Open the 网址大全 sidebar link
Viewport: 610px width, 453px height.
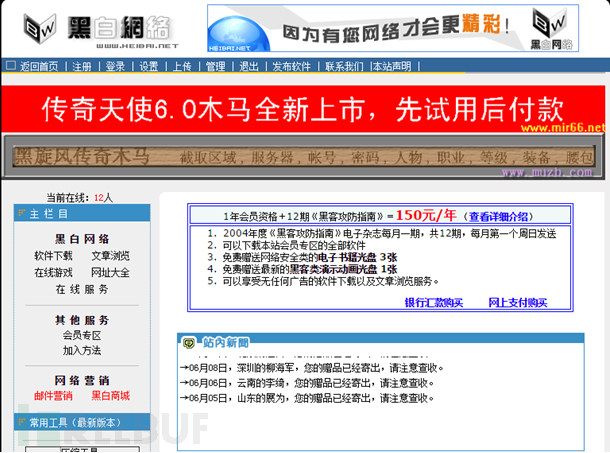[110, 272]
